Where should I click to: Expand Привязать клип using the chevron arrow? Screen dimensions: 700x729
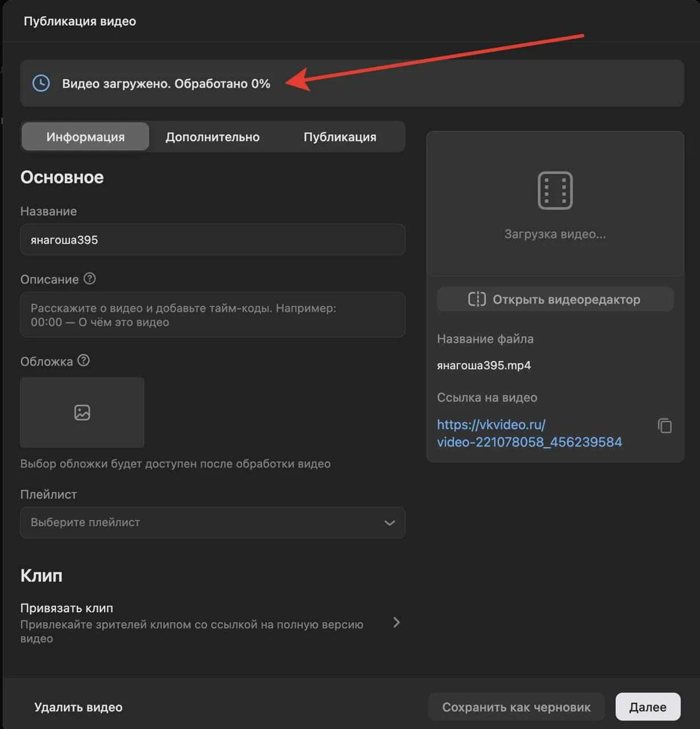pos(396,622)
